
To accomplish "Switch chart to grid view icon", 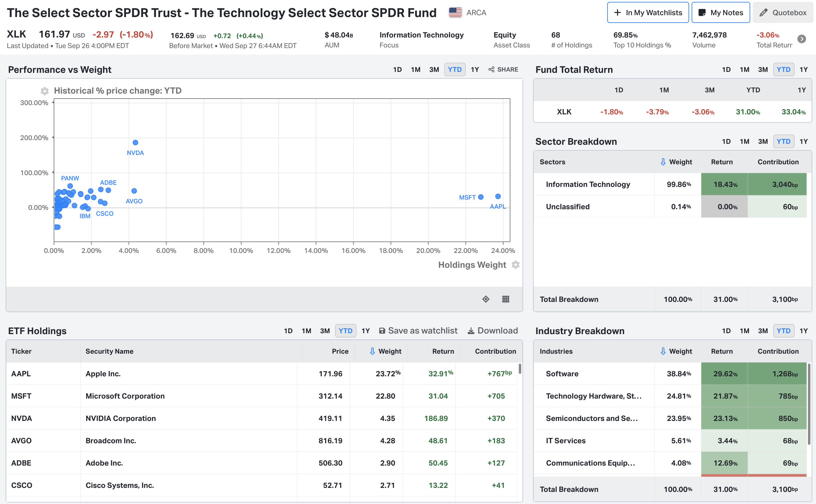I will (x=506, y=299).
